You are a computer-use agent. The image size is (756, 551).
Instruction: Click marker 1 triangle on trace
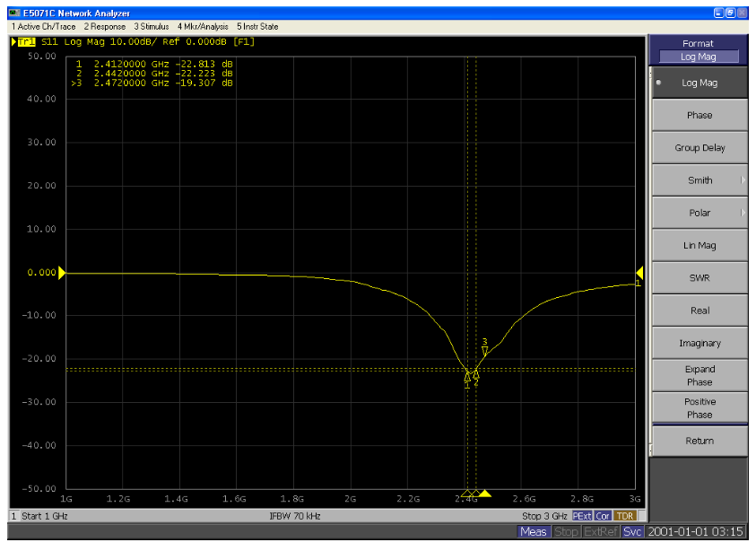tap(467, 377)
